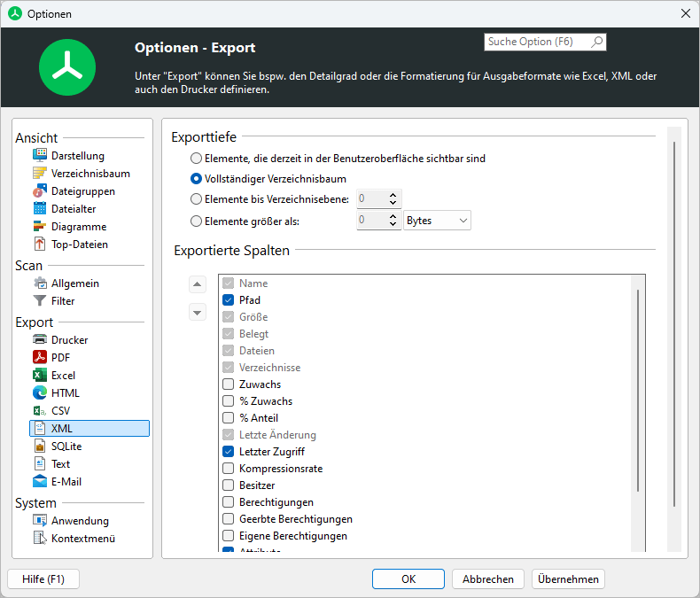
Task: Click the Drucker printer icon
Action: pyautogui.click(x=40, y=339)
